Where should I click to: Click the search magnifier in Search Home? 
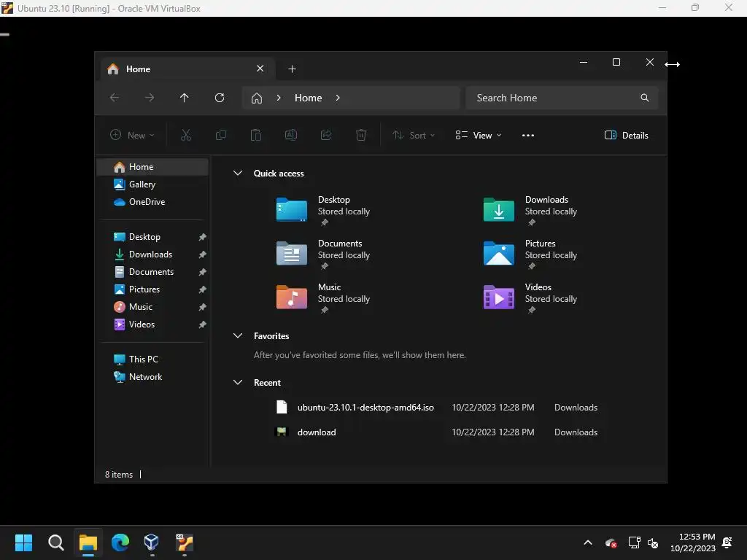(x=645, y=98)
